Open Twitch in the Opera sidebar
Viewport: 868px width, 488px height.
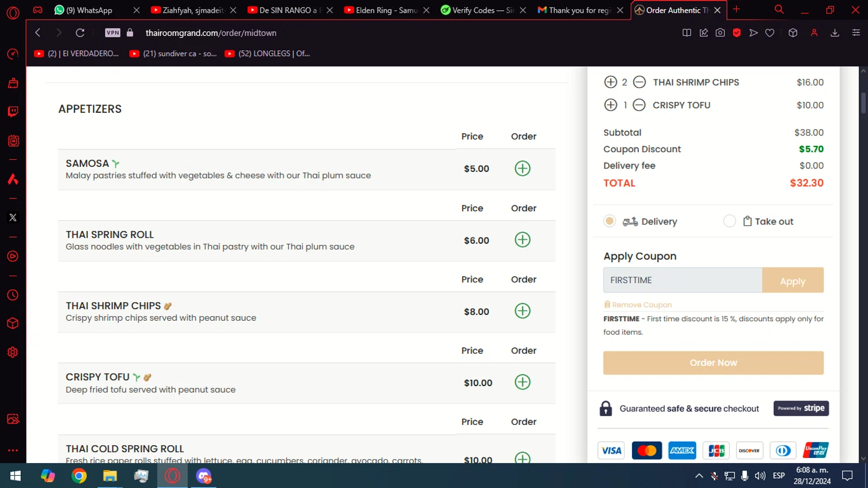coord(13,112)
